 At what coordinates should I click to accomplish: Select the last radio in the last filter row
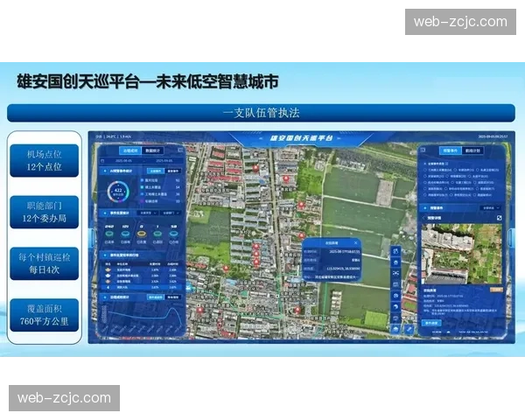(475, 195)
